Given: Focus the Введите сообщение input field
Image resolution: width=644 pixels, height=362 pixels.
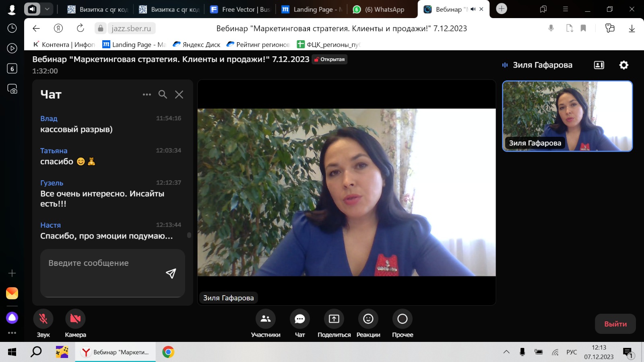Looking at the screenshot, I should (113, 273).
